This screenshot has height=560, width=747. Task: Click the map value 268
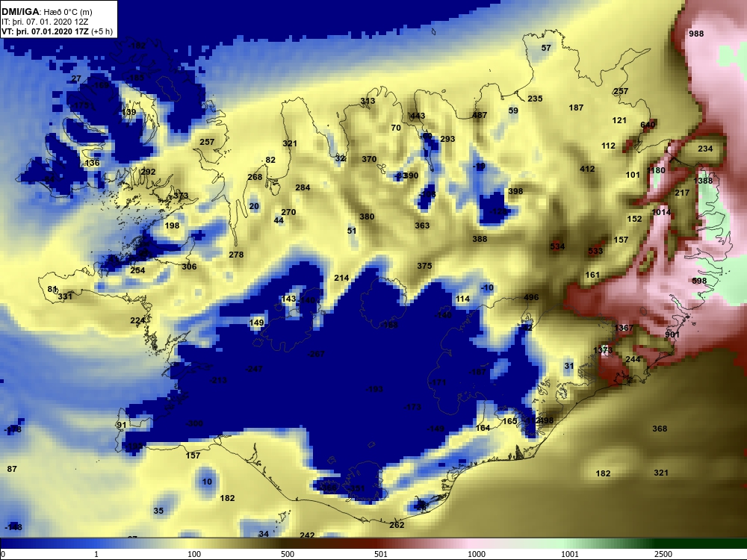[255, 177]
